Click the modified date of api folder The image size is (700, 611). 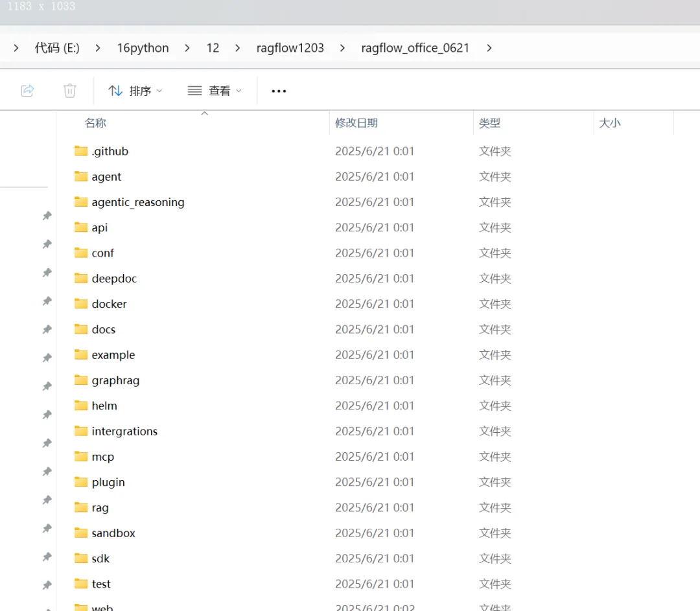pyautogui.click(x=375, y=227)
